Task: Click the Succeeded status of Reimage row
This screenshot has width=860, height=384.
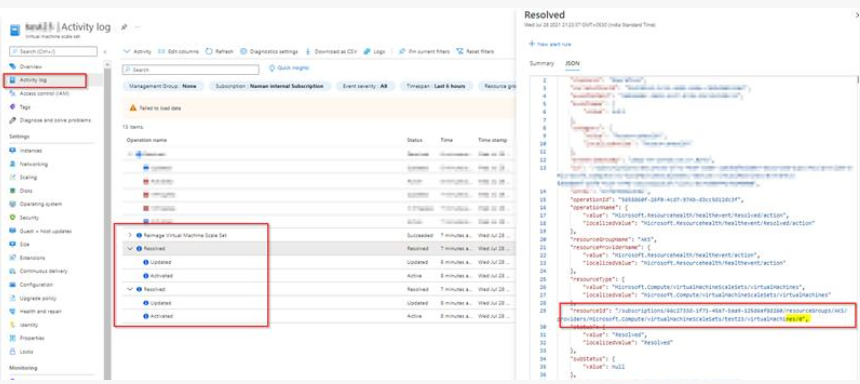Action: tap(419, 235)
